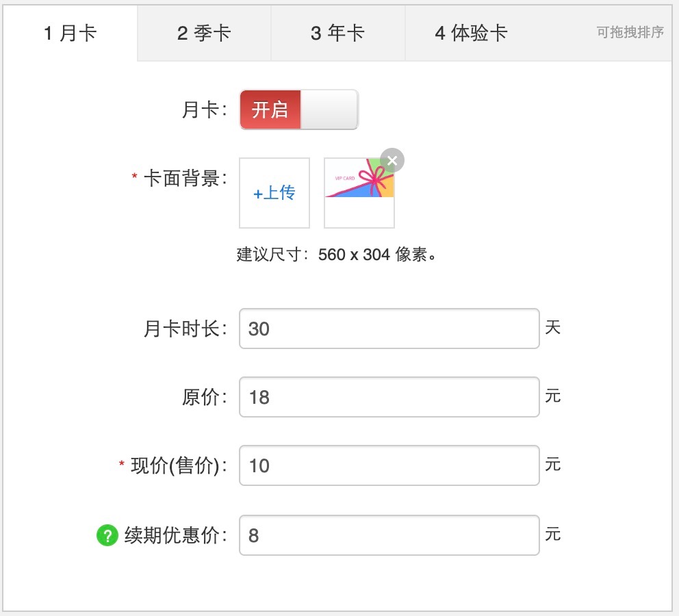Image resolution: width=679 pixels, height=616 pixels.
Task: Click the green help icon beside 续期优惠价
Action: click(107, 535)
